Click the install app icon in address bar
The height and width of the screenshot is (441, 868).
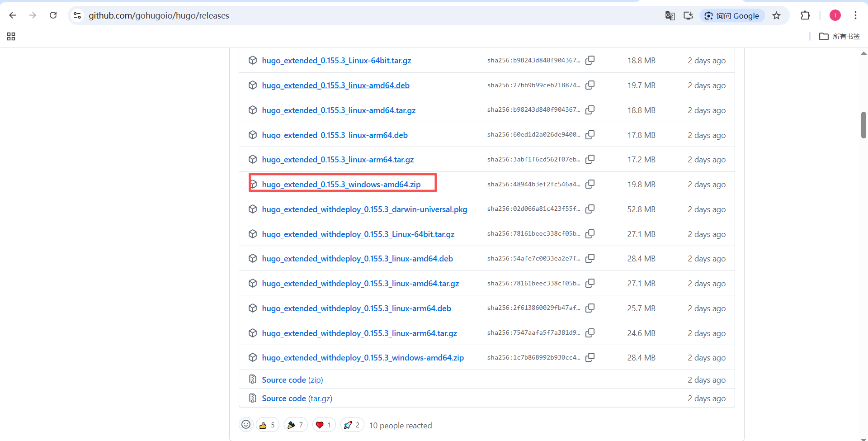[688, 16]
